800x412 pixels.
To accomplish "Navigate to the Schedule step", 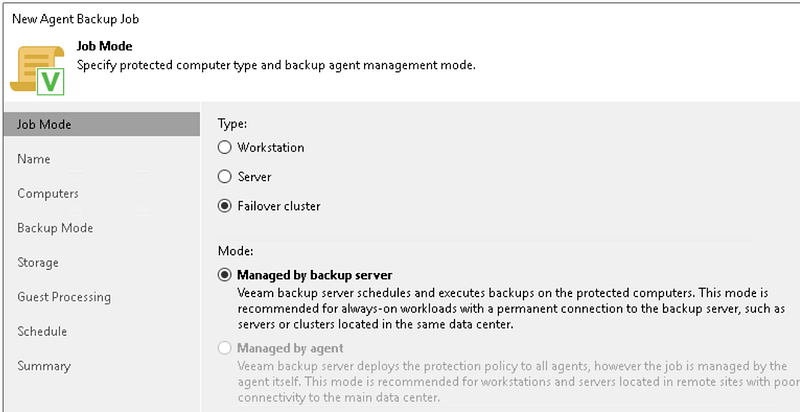I will 42,331.
